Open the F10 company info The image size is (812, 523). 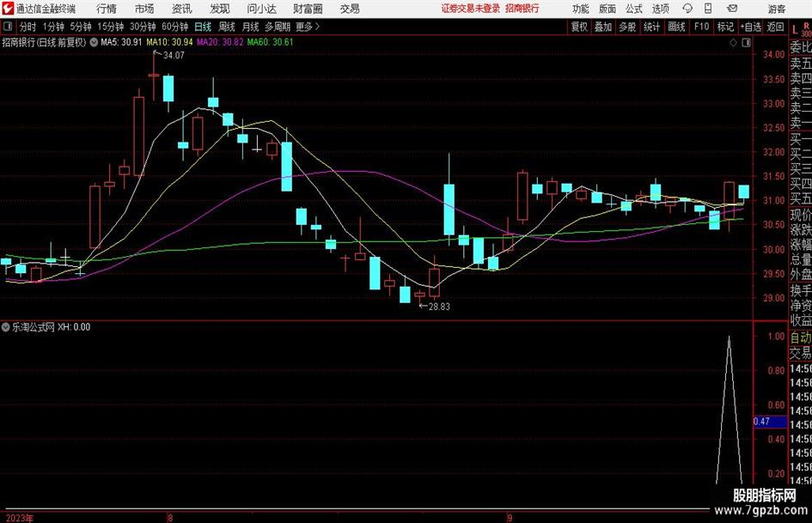pos(701,27)
